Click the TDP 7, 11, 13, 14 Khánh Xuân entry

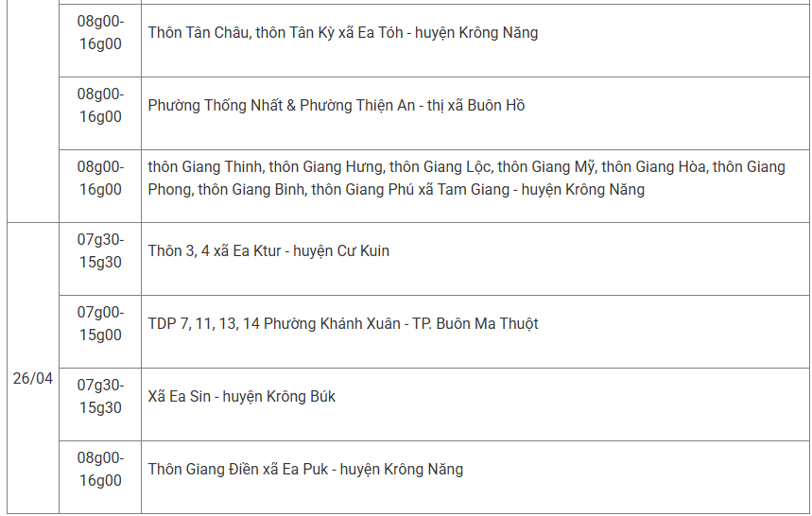(x=343, y=324)
